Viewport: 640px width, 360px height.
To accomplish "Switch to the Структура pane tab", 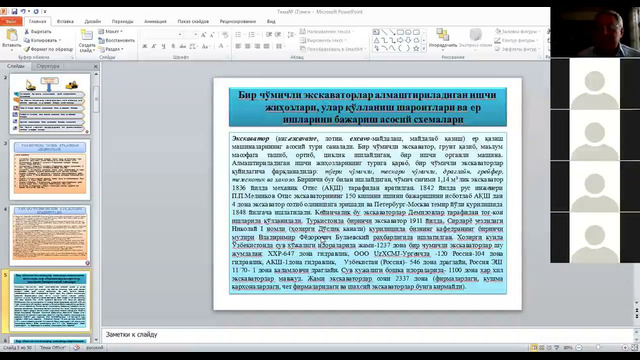I will pos(48,66).
